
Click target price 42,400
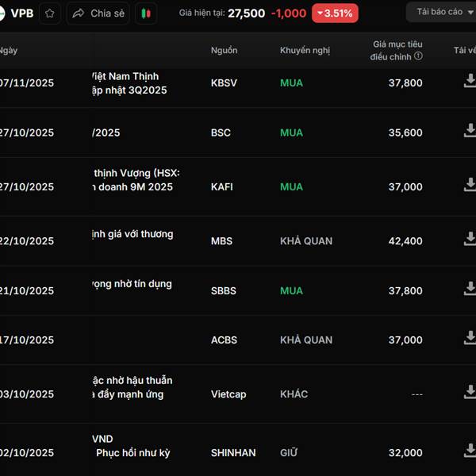click(x=405, y=241)
